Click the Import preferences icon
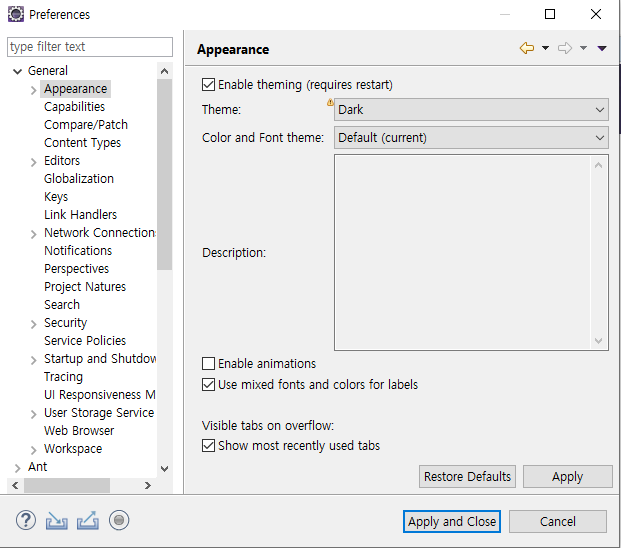The image size is (621, 548). pyautogui.click(x=57, y=521)
